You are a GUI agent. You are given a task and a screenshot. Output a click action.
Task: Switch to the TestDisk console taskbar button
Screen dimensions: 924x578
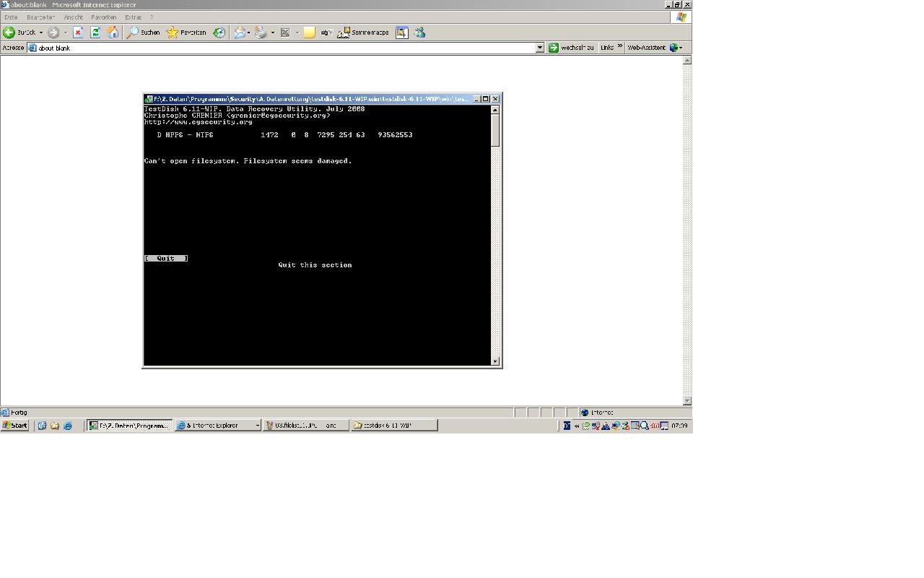tap(130, 426)
